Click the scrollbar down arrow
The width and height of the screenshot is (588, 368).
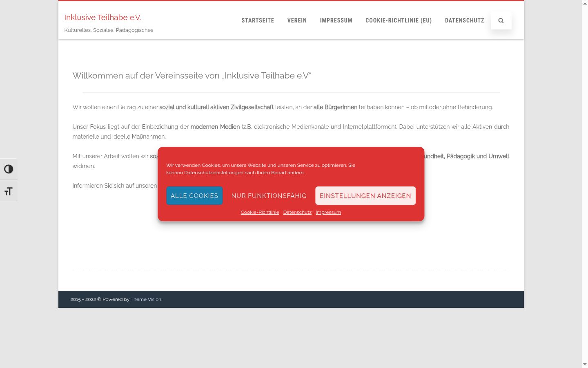[x=585, y=364]
